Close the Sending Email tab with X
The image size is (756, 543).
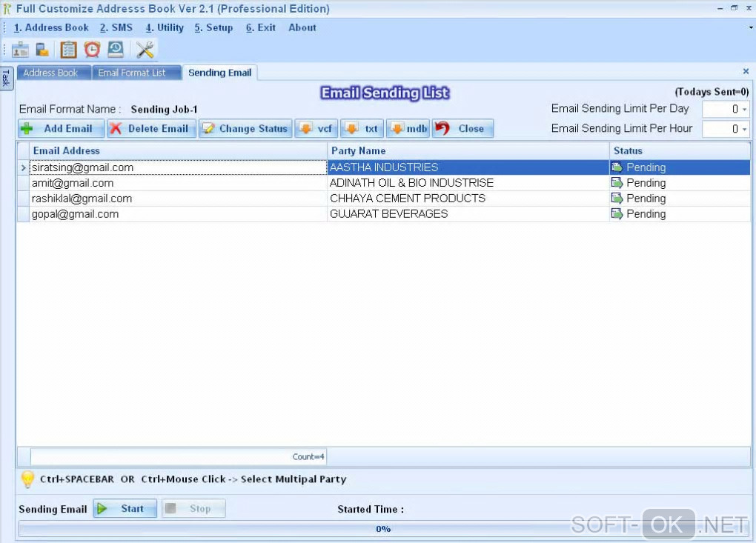pyautogui.click(x=746, y=71)
